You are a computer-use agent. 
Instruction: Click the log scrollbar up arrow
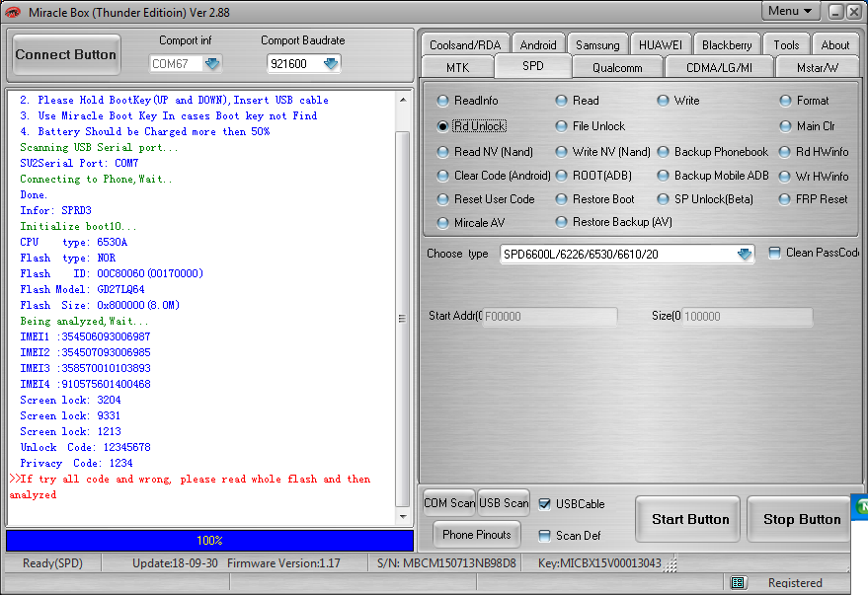(403, 100)
